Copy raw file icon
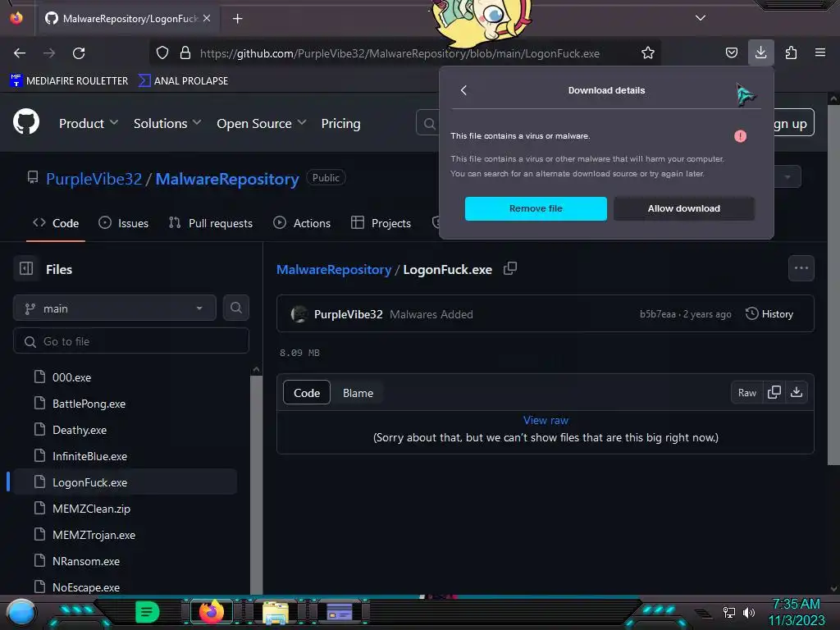The height and width of the screenshot is (630, 840). coord(774,392)
